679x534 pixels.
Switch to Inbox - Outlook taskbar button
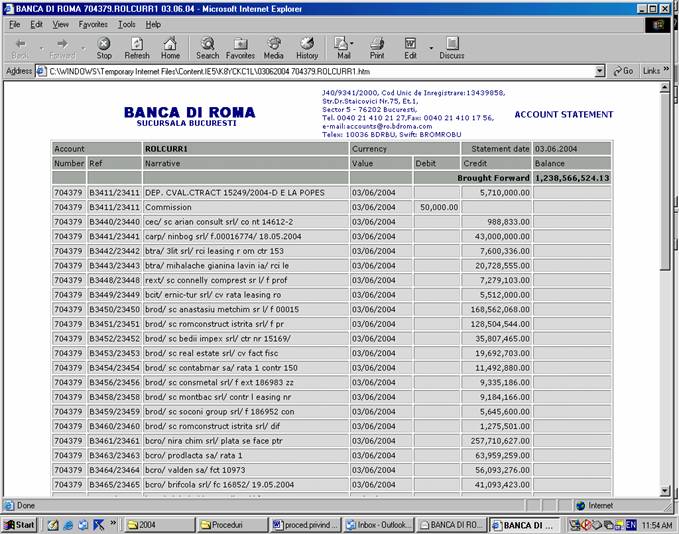[x=379, y=525]
